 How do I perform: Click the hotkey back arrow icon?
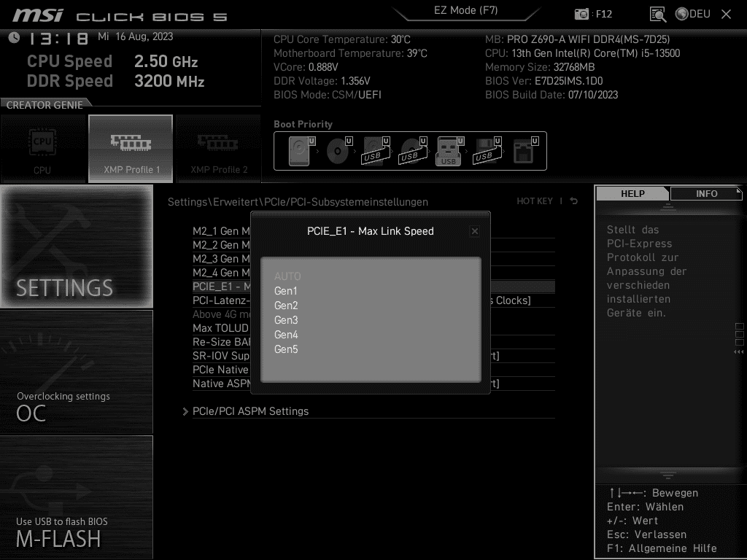pyautogui.click(x=573, y=201)
